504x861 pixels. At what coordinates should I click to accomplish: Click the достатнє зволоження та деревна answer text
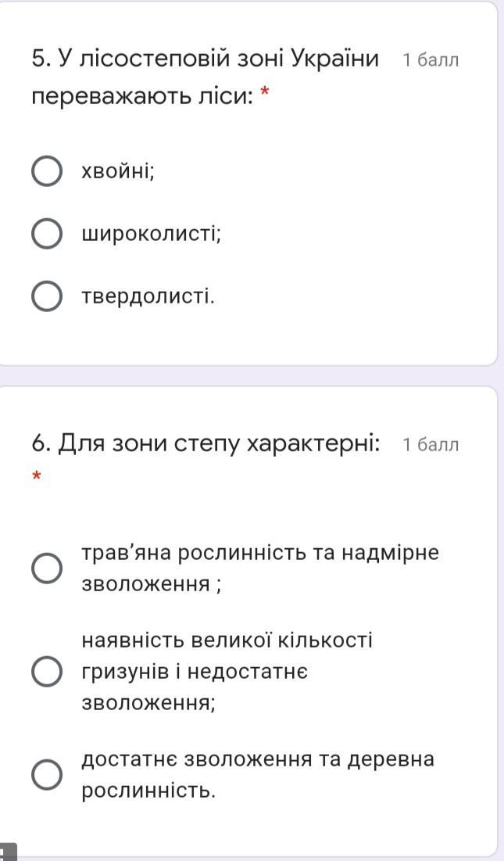pyautogui.click(x=258, y=774)
